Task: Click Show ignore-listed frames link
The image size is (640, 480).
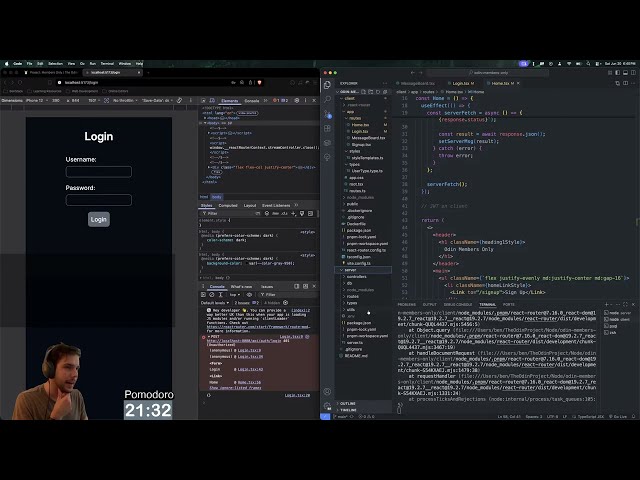Action: click(x=236, y=388)
